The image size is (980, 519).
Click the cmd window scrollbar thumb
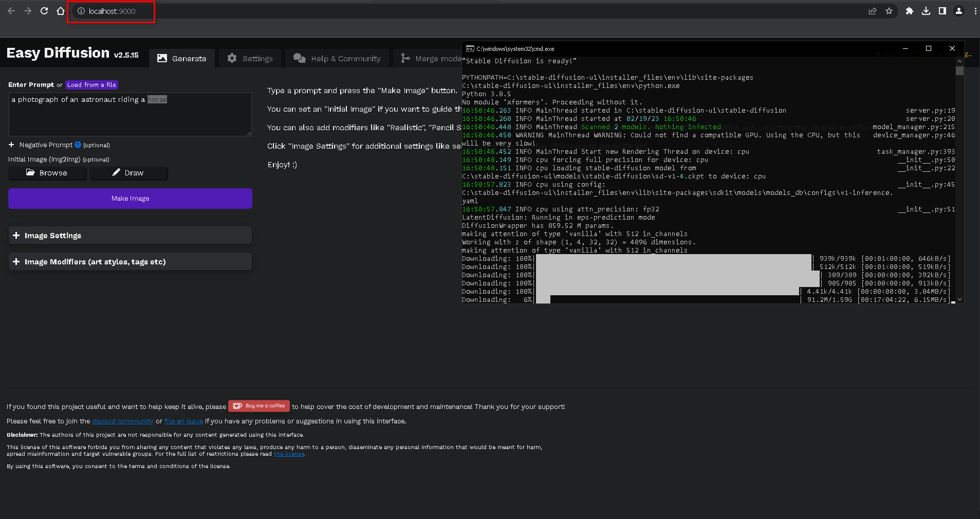coord(959,70)
